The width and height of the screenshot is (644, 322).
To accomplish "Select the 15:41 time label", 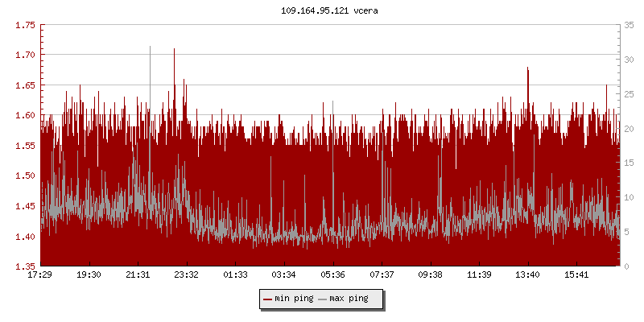I will (576, 275).
